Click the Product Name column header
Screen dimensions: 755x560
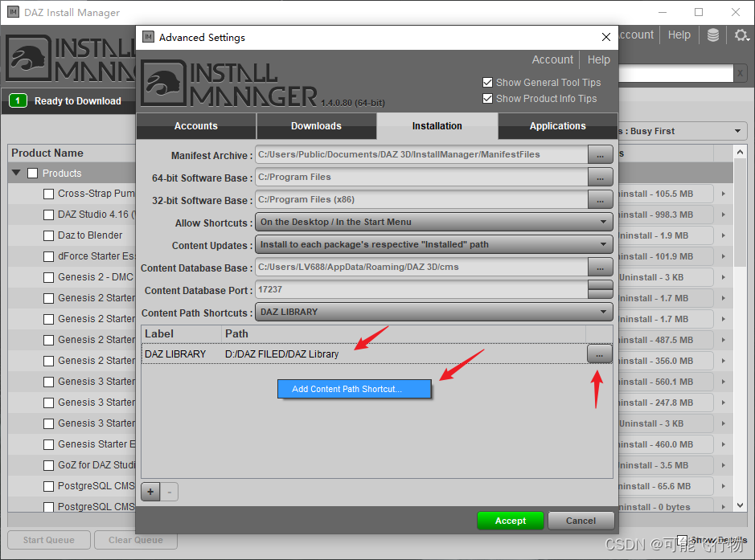(72, 153)
